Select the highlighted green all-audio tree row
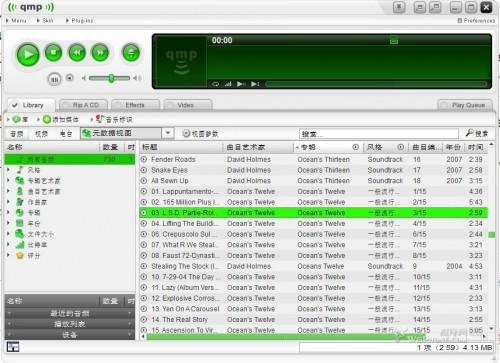The image size is (500, 363). tap(70, 159)
